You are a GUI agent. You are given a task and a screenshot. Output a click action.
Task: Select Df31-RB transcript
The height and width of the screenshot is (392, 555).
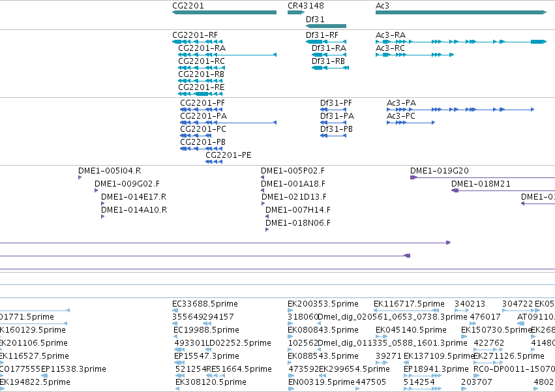(330, 68)
